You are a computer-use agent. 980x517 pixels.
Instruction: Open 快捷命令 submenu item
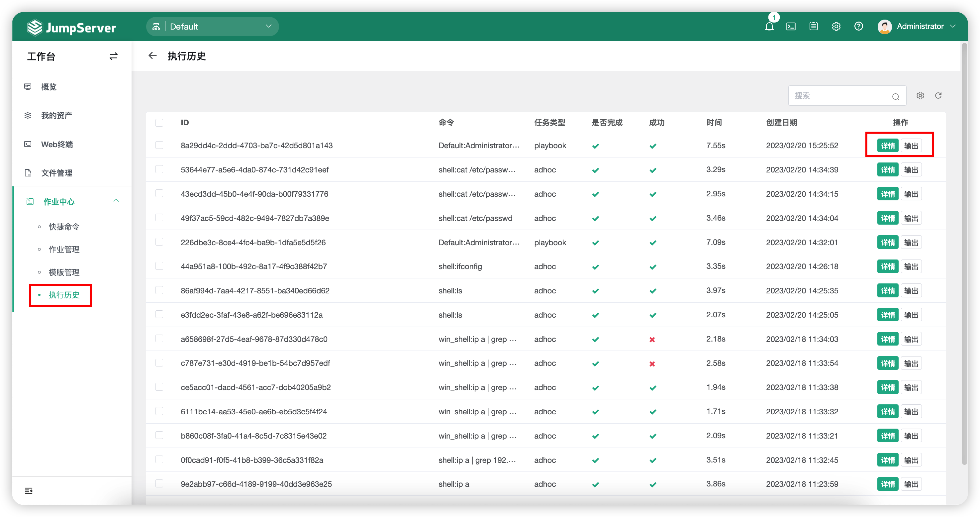pyautogui.click(x=64, y=227)
